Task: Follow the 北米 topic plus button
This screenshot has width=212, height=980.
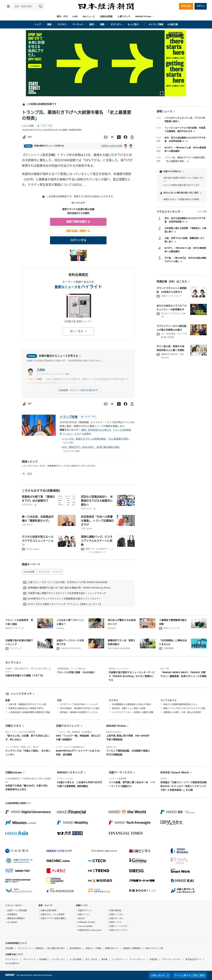Action: pyautogui.click(x=24, y=474)
